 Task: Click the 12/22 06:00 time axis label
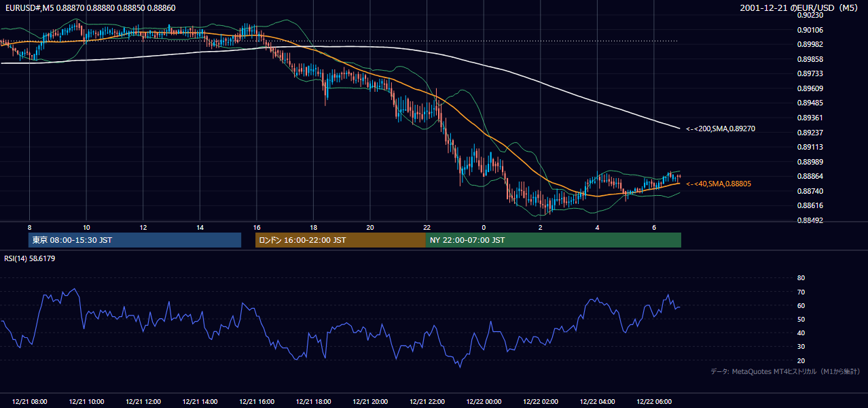pos(653,402)
